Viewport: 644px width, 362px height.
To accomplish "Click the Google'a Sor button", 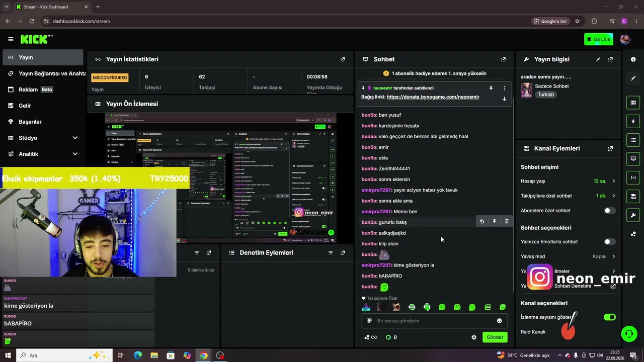I will coord(550,21).
